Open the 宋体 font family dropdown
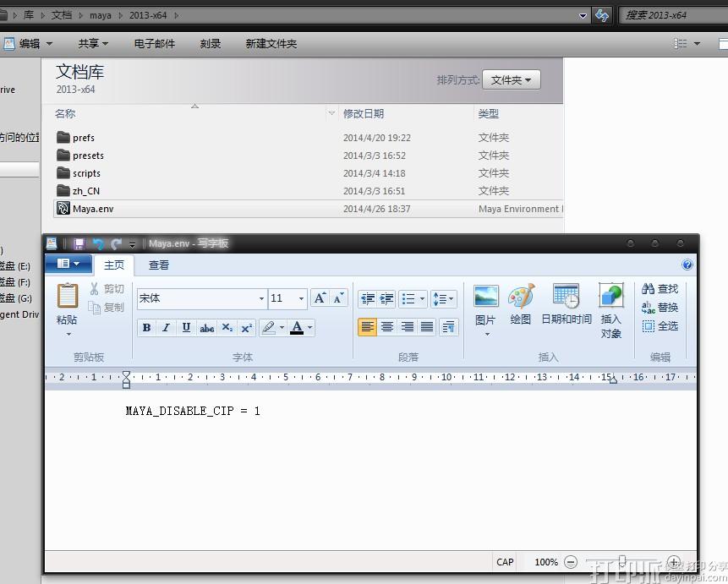728x584 pixels. [x=262, y=298]
